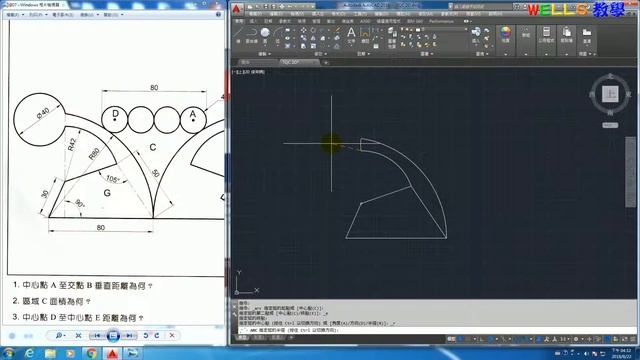Select the Text tool with large A

click(351, 35)
